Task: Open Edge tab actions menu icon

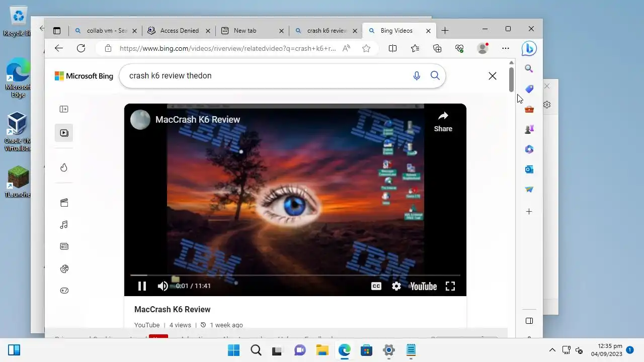Action: (57, 31)
